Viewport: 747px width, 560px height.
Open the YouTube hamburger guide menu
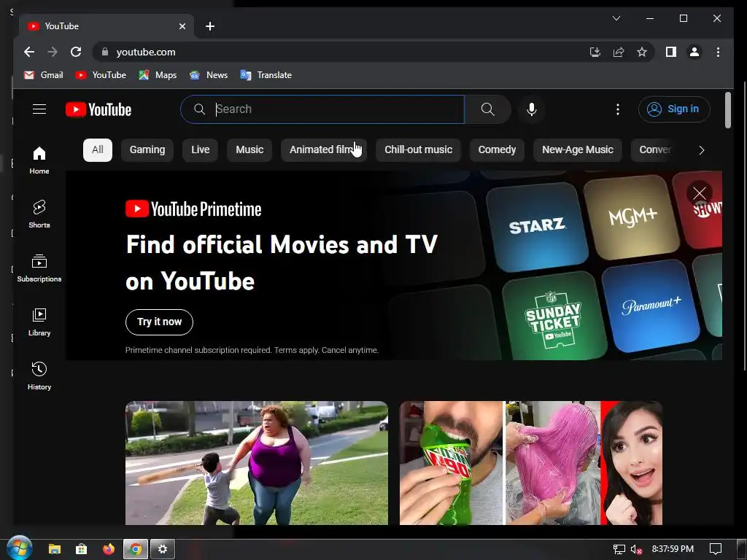[x=39, y=109]
